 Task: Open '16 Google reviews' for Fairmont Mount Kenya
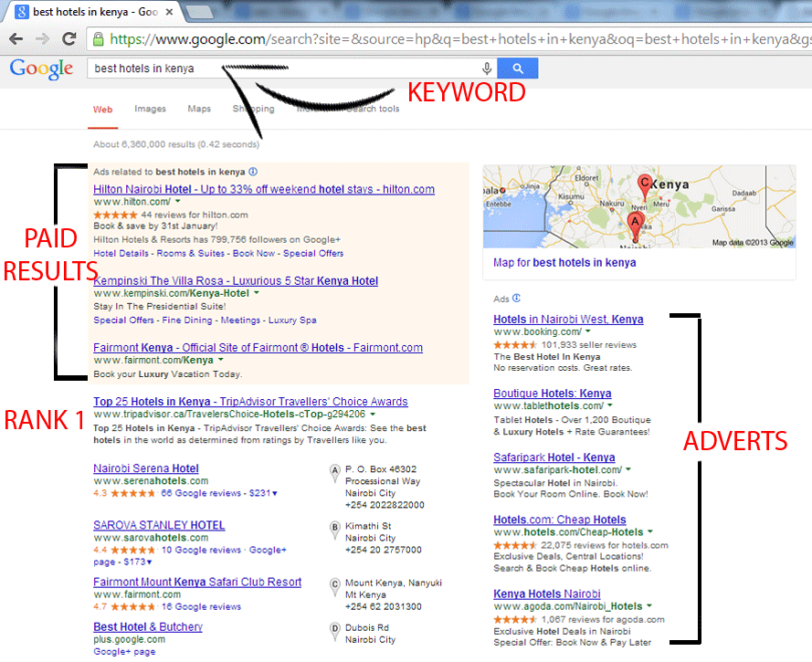[202, 606]
